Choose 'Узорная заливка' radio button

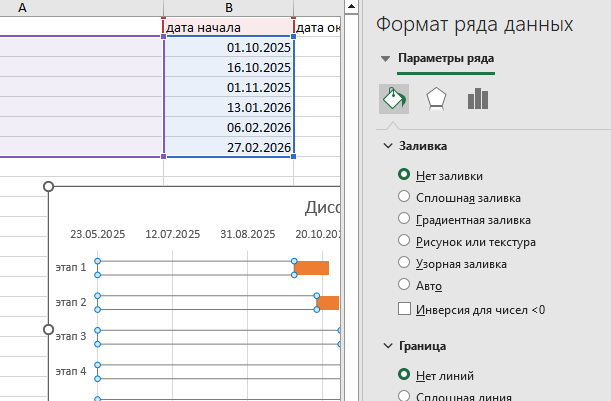point(404,264)
